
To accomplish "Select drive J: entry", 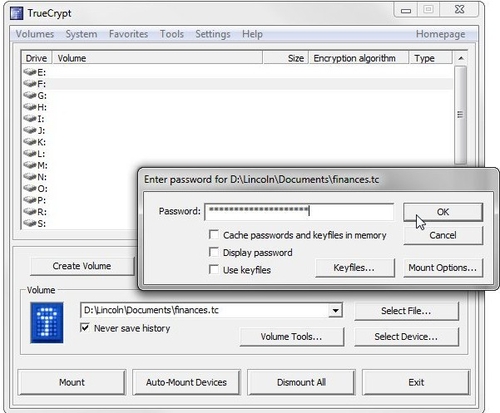I will pos(34,131).
